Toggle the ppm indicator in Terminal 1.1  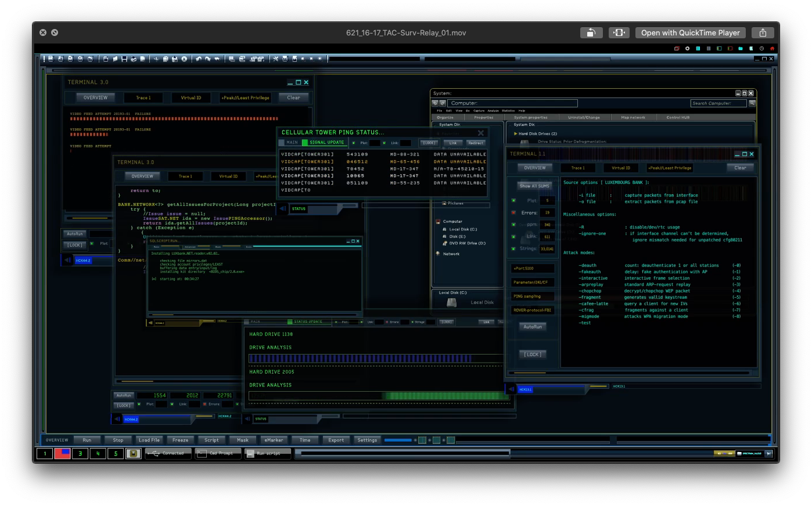[x=513, y=225]
